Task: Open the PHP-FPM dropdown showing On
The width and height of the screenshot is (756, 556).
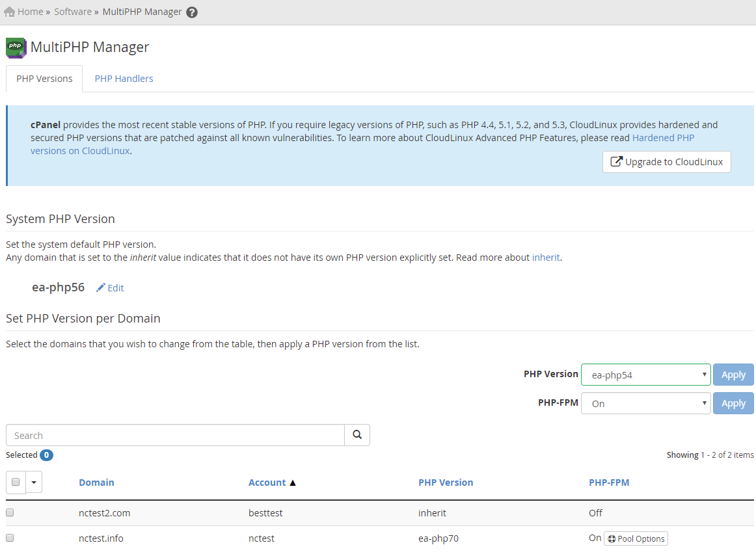Action: point(645,403)
